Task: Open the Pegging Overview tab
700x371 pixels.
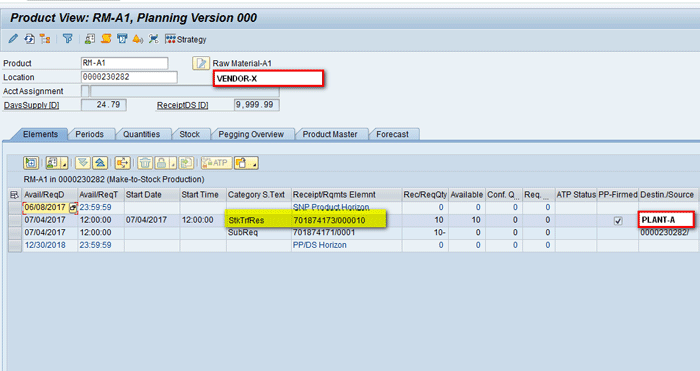Action: coord(251,134)
